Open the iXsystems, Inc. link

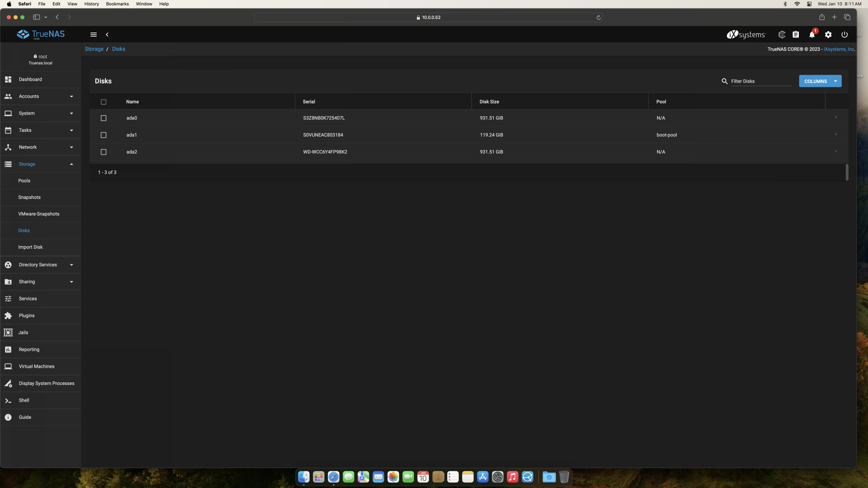coord(839,49)
